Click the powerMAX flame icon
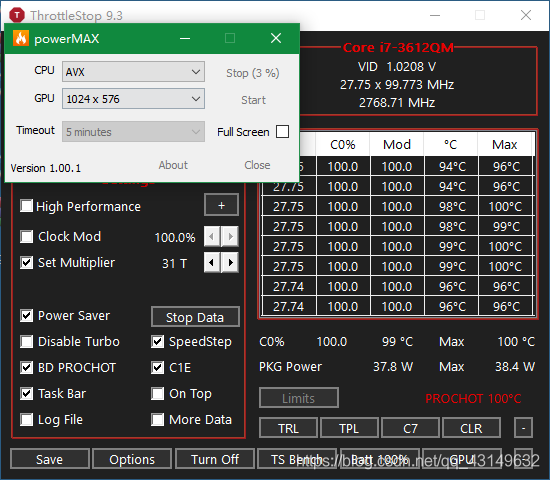This screenshot has height=480, width=550. pos(21,38)
